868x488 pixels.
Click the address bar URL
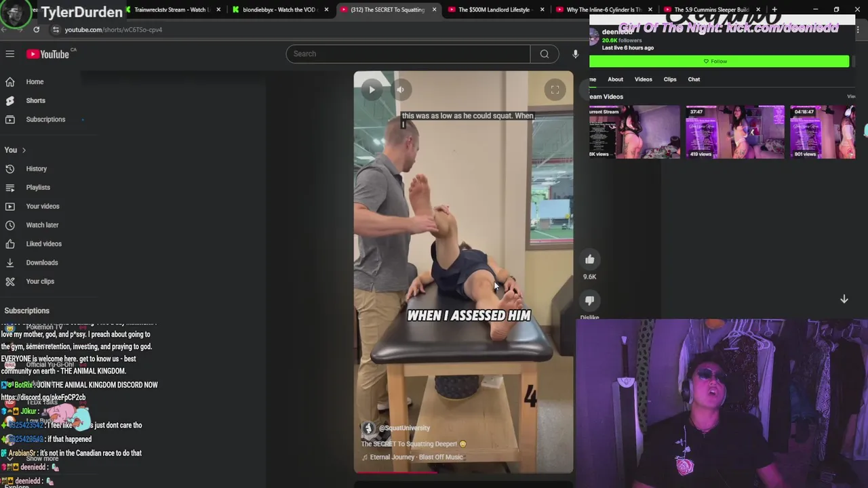pos(113,30)
